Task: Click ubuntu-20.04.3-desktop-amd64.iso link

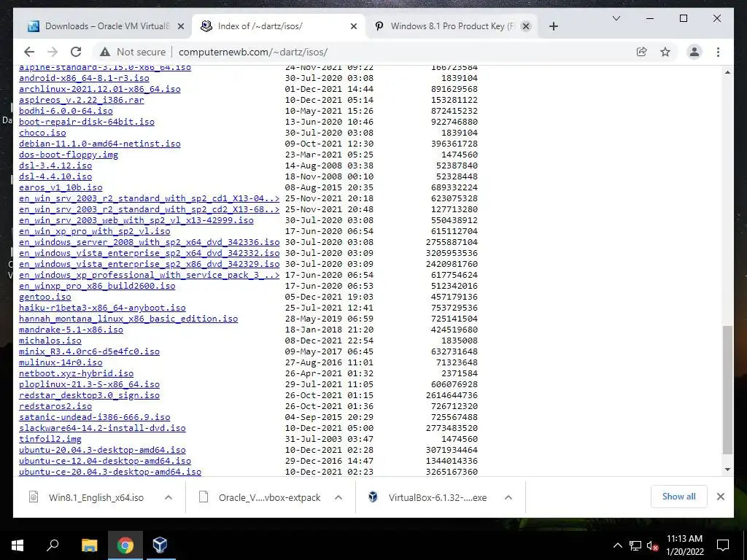Action: (x=102, y=451)
